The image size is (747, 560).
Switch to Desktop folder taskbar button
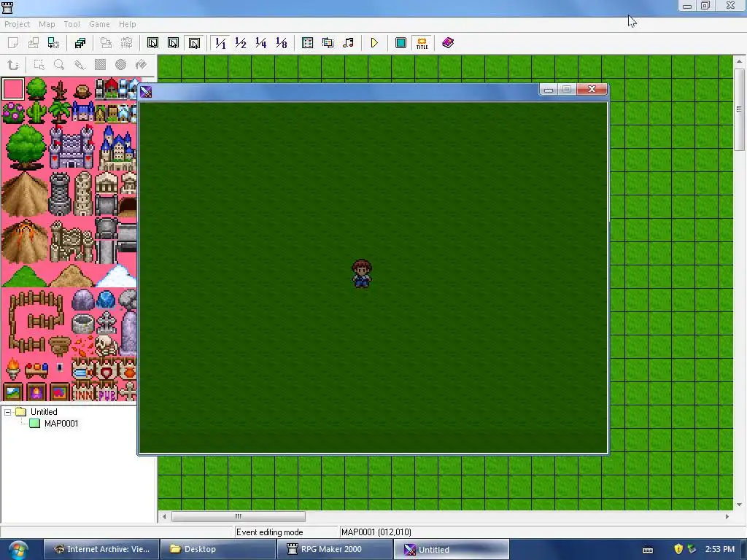click(217, 550)
